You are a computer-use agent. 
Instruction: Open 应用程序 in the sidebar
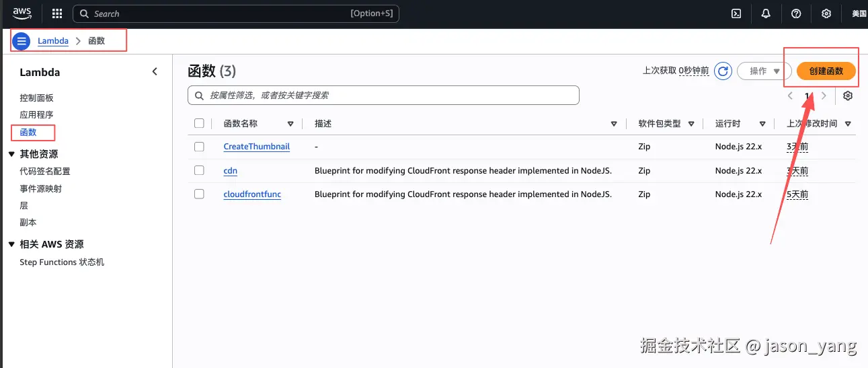point(36,114)
